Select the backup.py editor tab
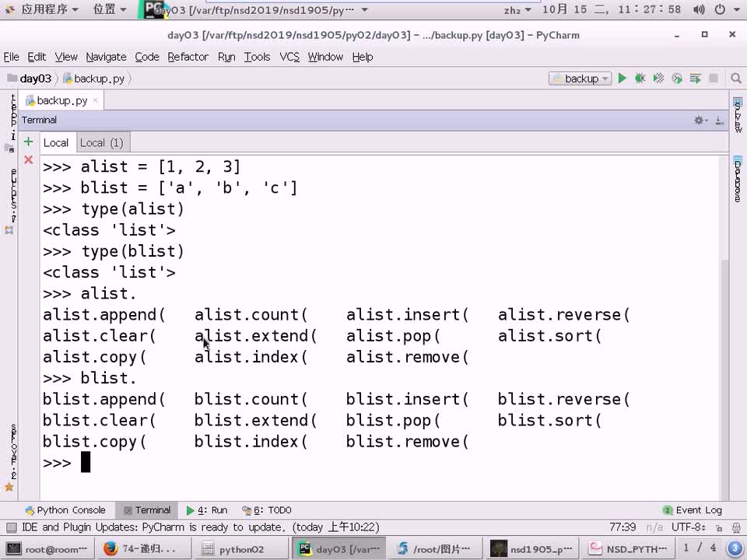747x560 pixels. click(x=61, y=100)
